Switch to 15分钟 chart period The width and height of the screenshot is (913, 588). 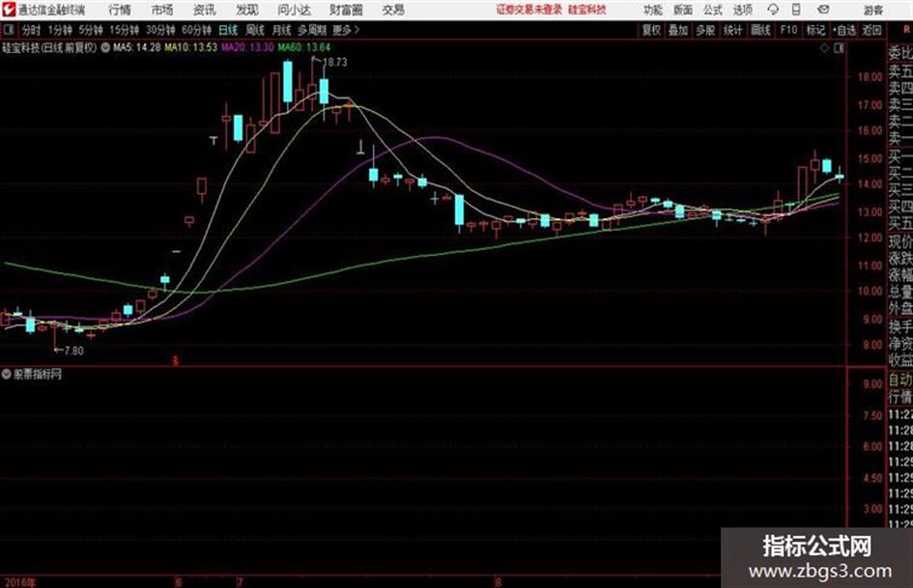pos(125,30)
